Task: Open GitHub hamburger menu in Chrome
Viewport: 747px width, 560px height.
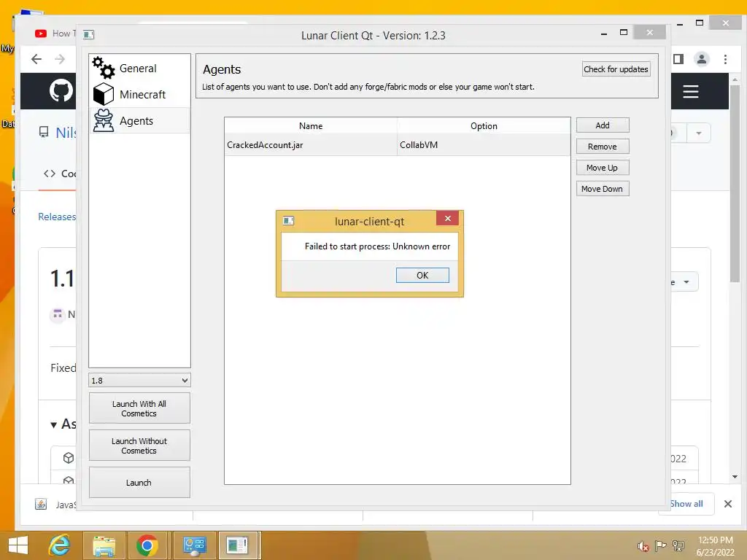Action: (690, 91)
